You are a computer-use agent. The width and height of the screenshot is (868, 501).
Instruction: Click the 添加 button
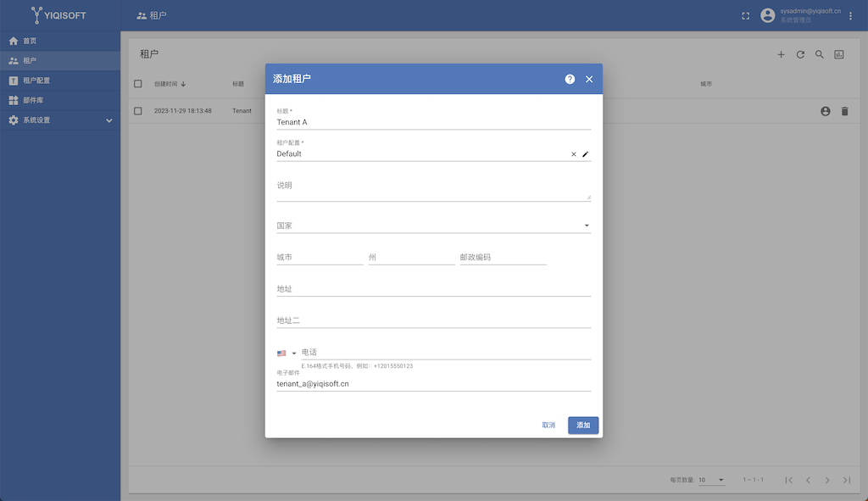coord(583,426)
